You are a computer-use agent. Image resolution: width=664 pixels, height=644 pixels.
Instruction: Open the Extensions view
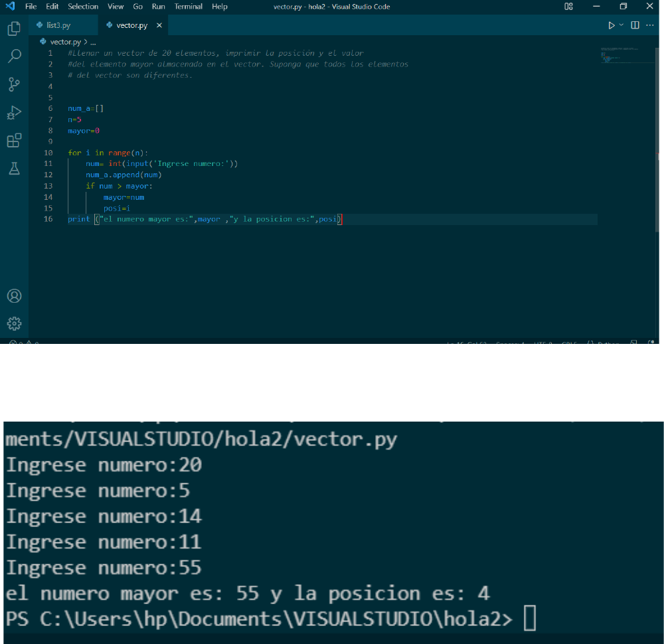click(14, 141)
